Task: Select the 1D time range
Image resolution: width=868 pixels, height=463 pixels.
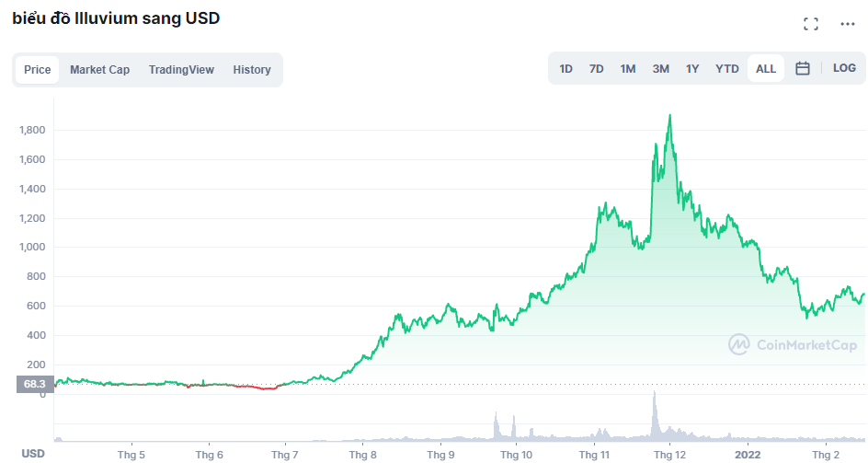Action: [x=566, y=69]
